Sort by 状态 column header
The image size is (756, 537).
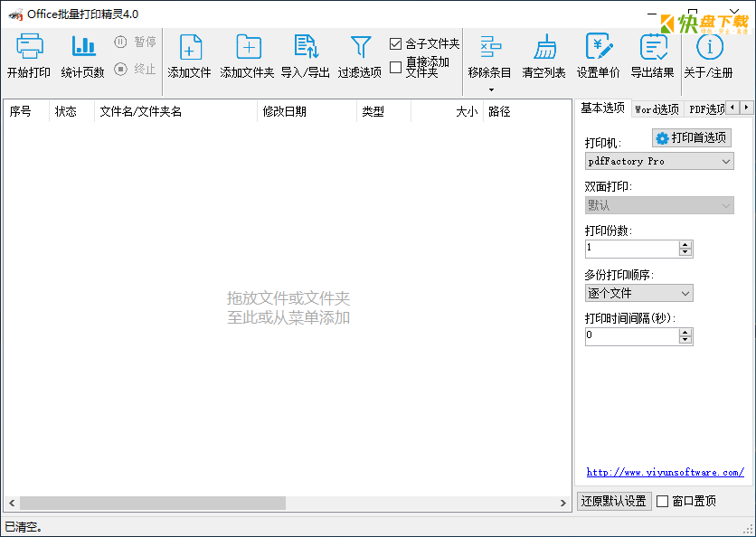click(x=71, y=112)
